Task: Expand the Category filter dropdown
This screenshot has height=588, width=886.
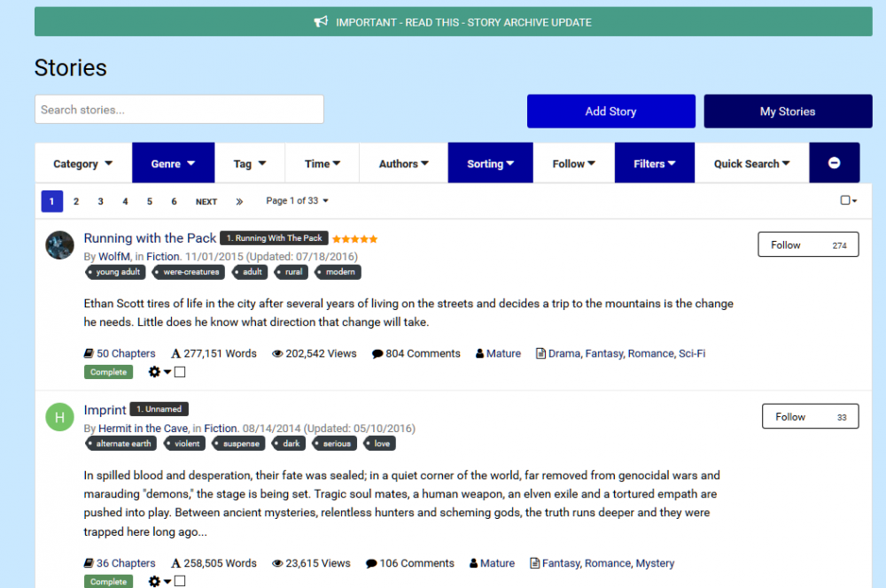Action: point(83,164)
